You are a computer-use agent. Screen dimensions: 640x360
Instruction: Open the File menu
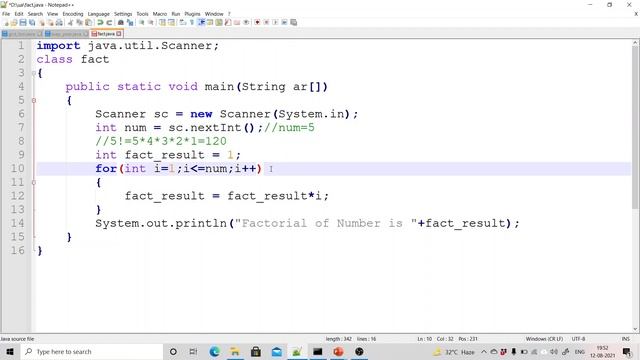(x=6, y=14)
